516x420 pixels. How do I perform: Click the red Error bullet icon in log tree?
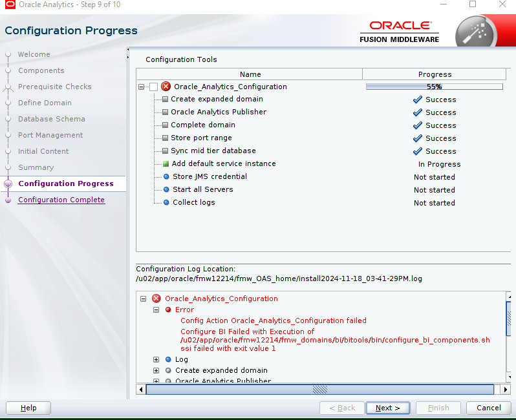point(168,310)
